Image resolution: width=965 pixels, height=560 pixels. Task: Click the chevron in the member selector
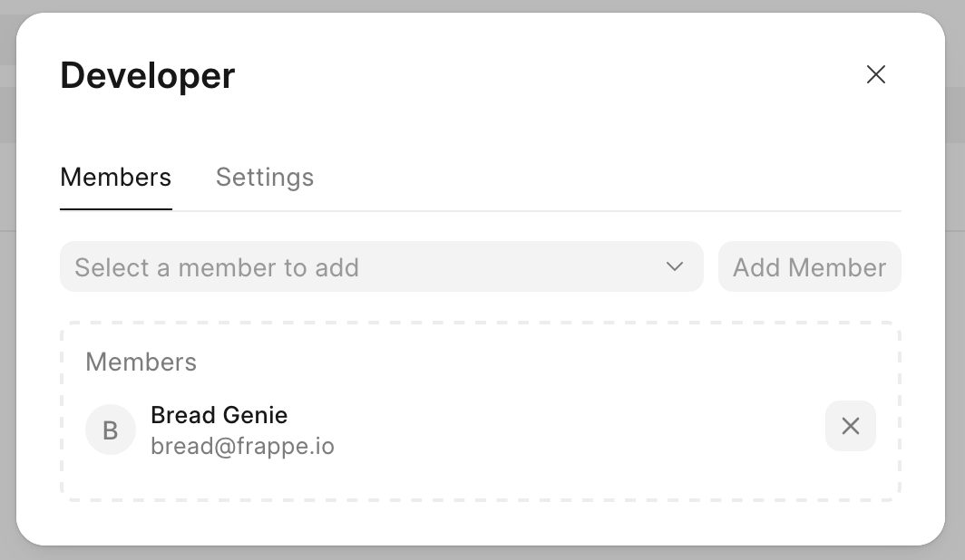pyautogui.click(x=674, y=266)
